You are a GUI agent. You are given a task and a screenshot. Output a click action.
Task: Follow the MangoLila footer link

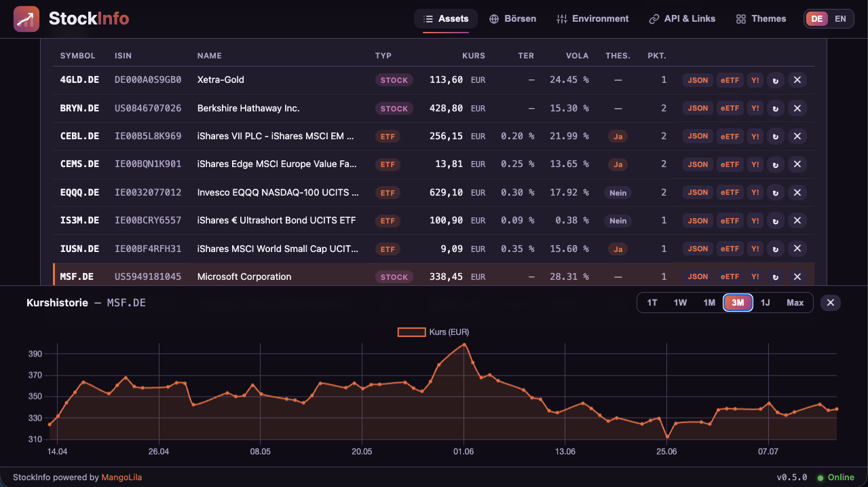pos(121,477)
